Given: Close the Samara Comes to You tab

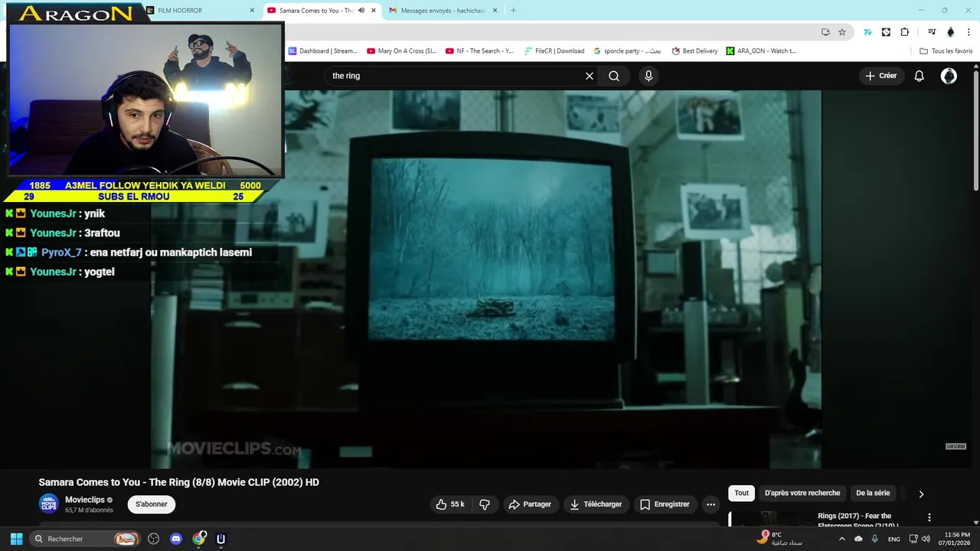Looking at the screenshot, I should point(374,11).
